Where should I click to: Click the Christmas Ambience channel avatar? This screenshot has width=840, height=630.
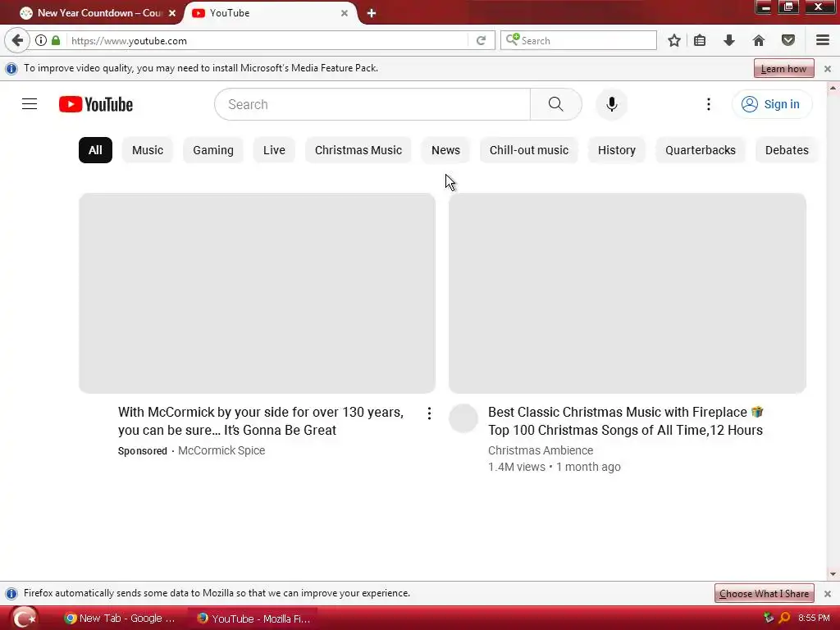point(463,418)
